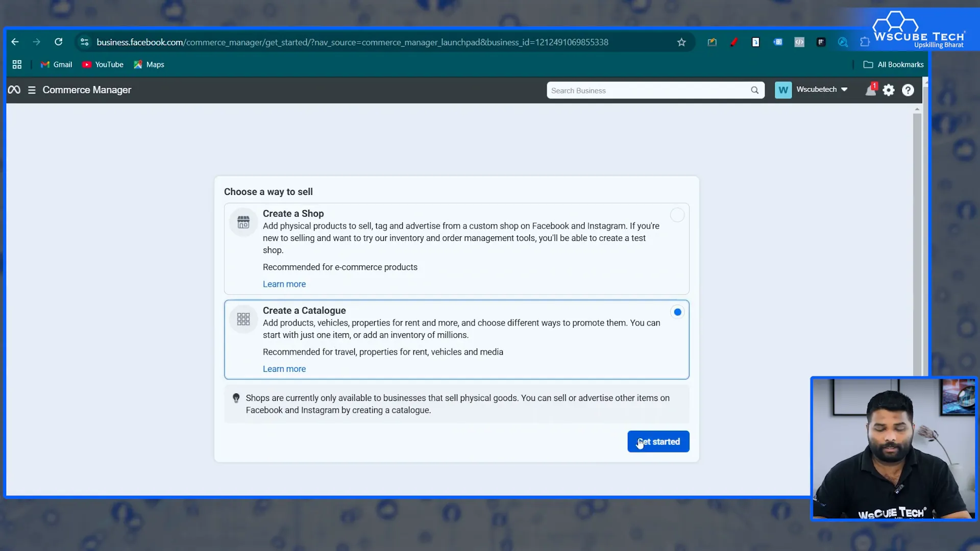Click the white document extension icon
The image size is (980, 551).
(x=755, y=42)
